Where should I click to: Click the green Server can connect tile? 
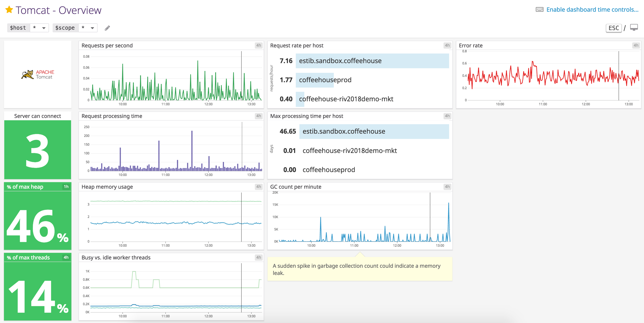[x=37, y=150]
